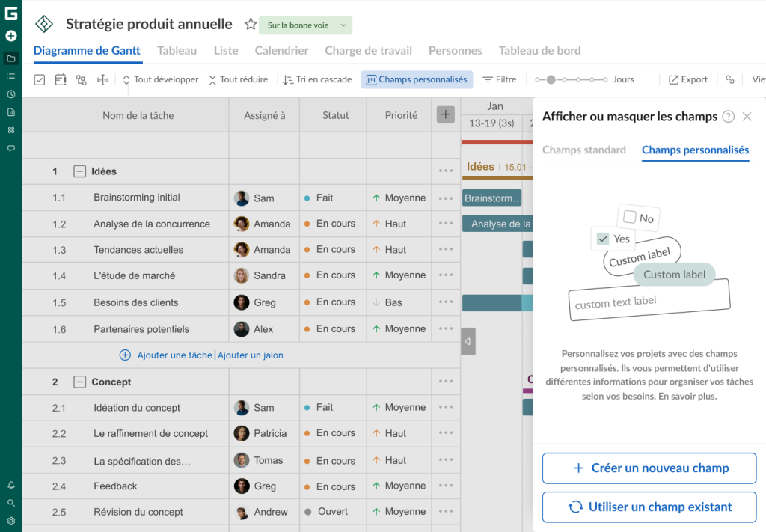
Task: Open the Personnes tab
Action: (456, 51)
